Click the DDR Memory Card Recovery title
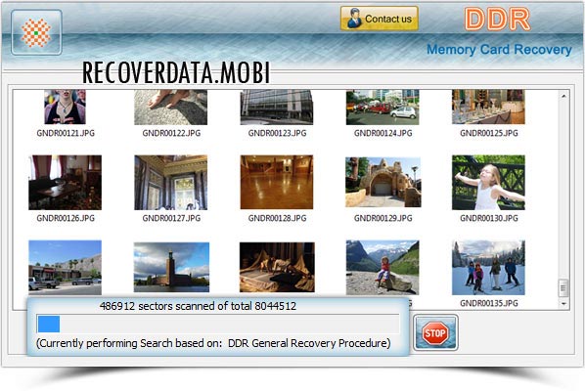585x392 pixels. click(499, 33)
